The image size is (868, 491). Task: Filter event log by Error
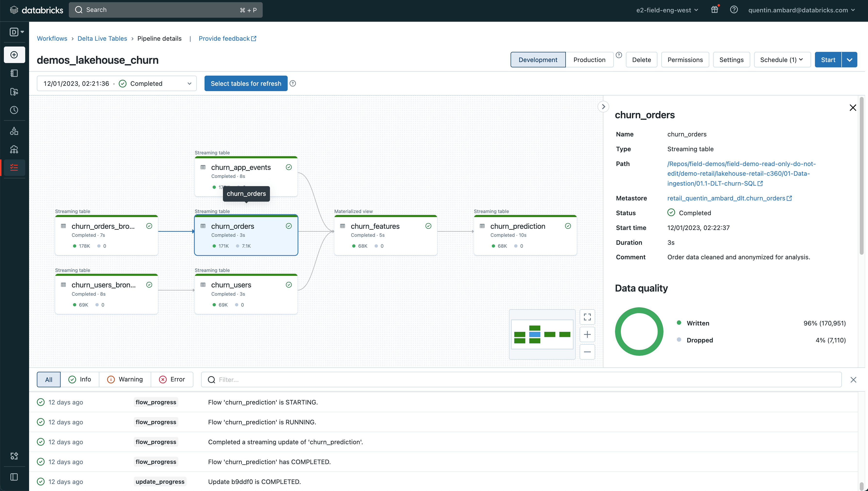tap(172, 379)
